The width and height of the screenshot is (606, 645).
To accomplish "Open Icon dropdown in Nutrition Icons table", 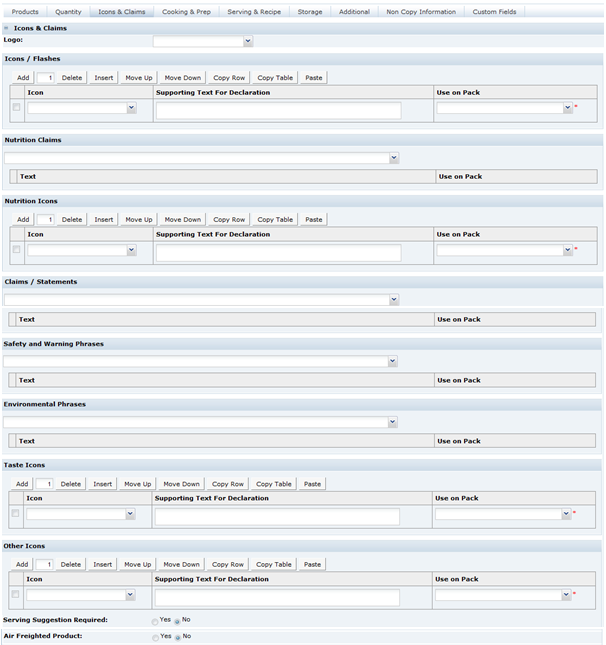I will (131, 250).
